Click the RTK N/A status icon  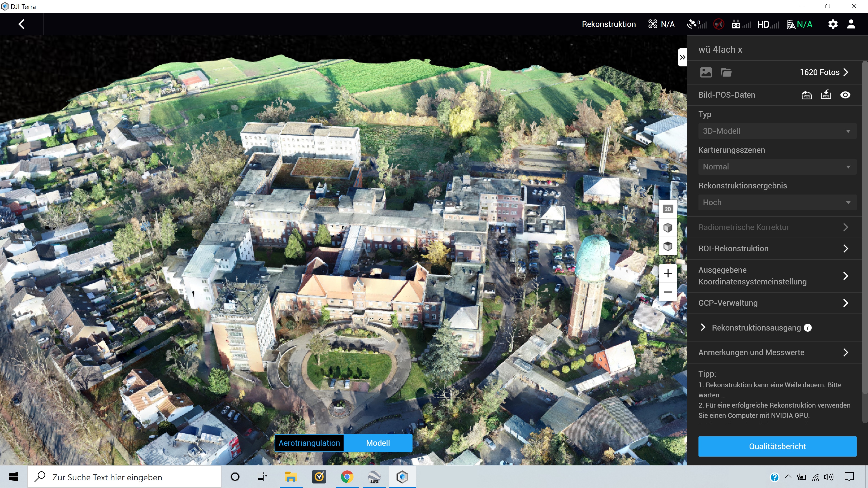pos(799,24)
